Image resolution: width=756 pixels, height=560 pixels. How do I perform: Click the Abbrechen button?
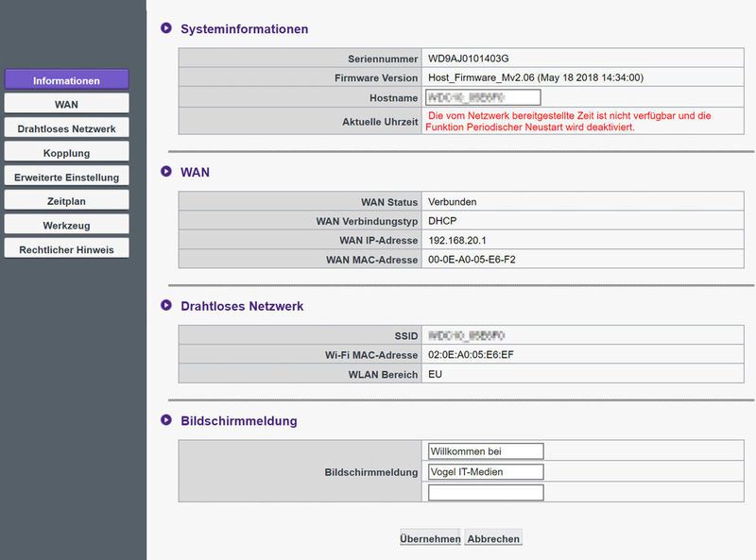[x=493, y=538]
